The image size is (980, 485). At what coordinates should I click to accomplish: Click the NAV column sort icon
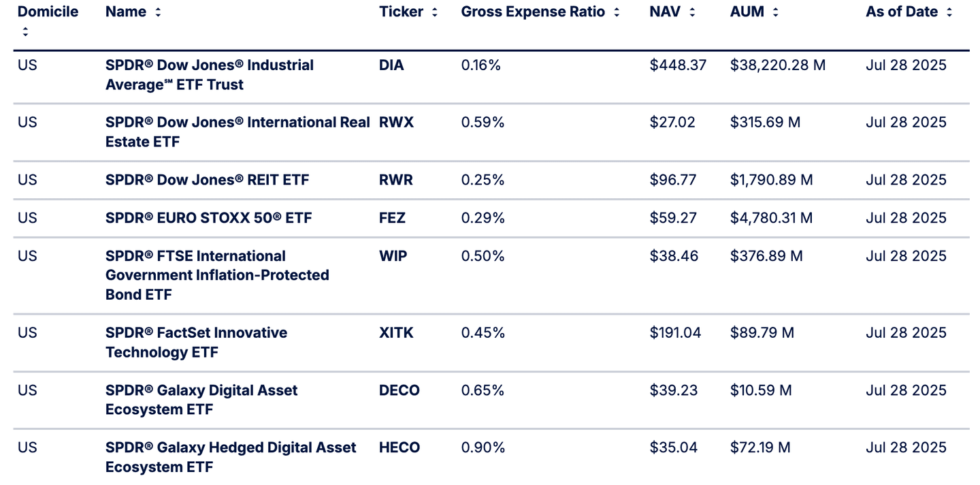point(692,12)
